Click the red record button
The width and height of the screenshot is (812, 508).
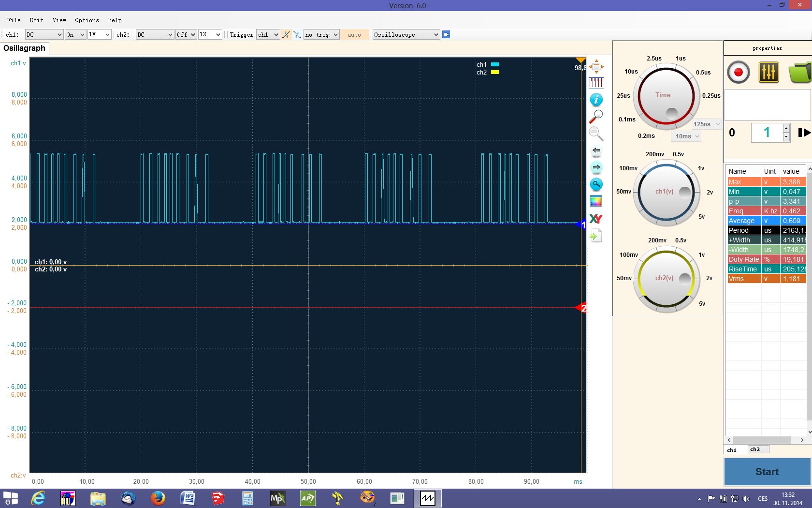(x=738, y=73)
